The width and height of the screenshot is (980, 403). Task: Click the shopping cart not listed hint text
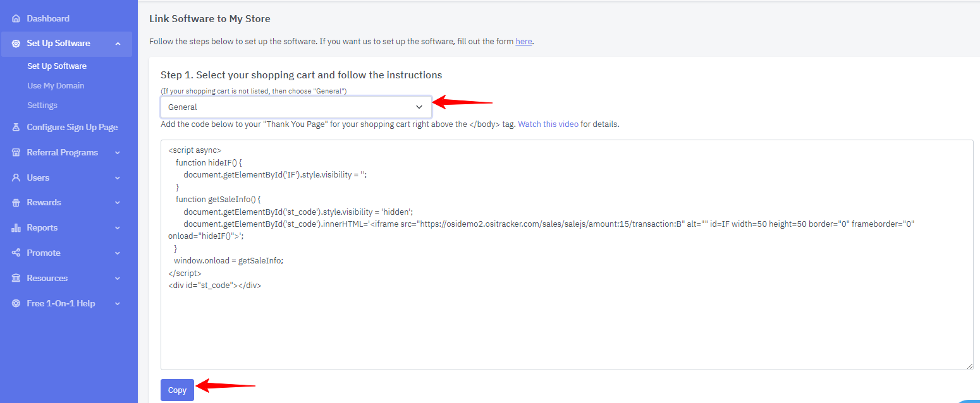[x=254, y=92]
